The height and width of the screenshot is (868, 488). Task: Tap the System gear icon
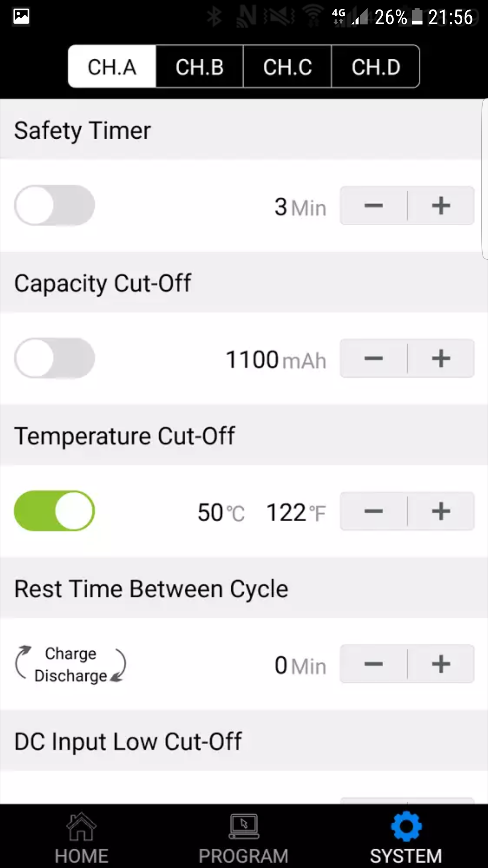tap(406, 827)
